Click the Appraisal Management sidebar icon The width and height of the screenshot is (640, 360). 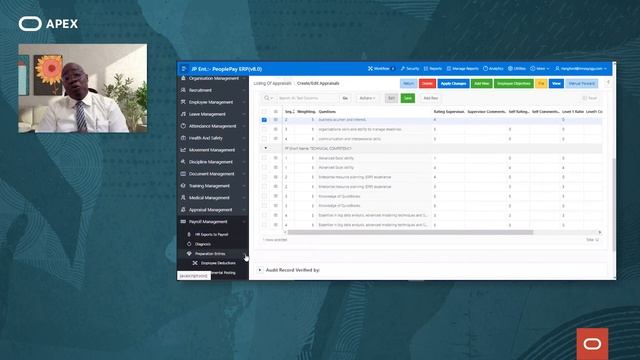[183, 210]
